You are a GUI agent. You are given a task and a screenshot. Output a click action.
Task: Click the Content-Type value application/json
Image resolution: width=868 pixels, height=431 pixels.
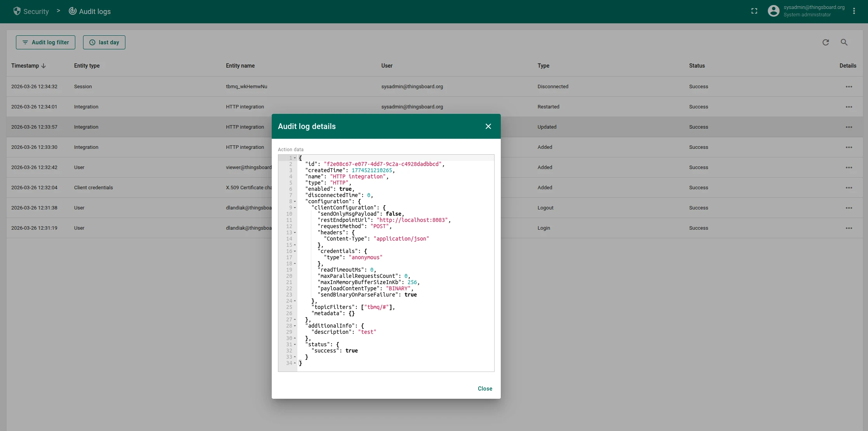401,239
